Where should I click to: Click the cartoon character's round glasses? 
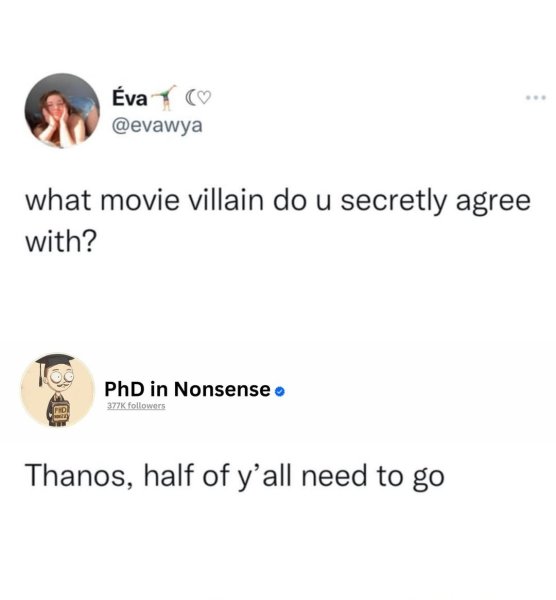pyautogui.click(x=61, y=377)
